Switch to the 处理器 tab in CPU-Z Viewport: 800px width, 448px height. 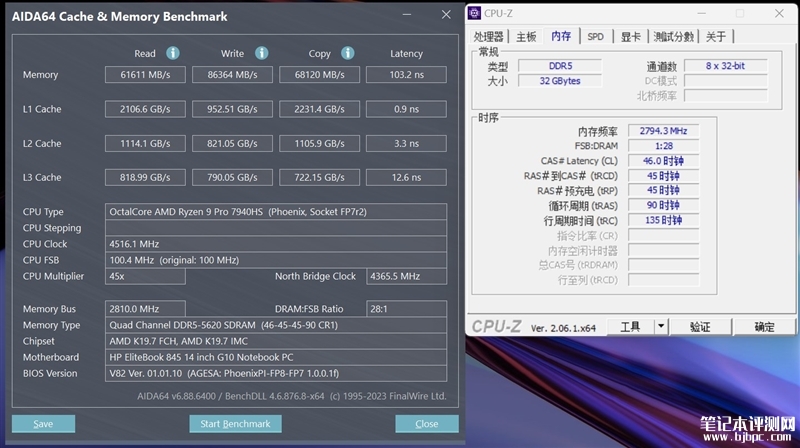tap(488, 36)
